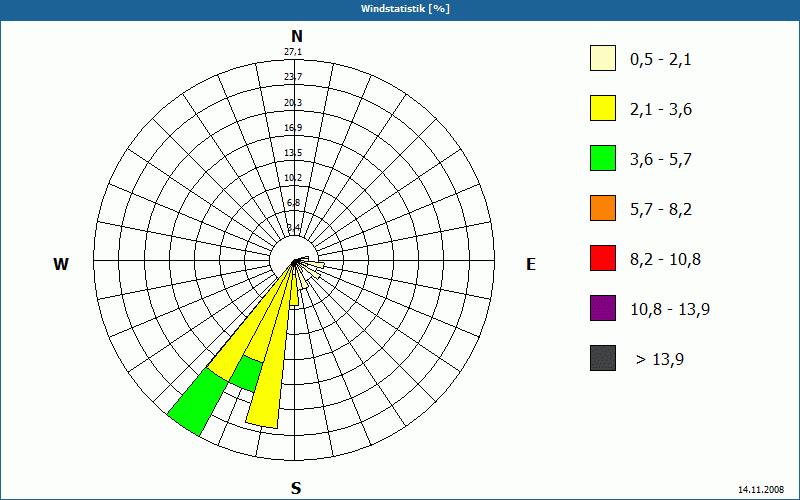Click the N compass label
This screenshot has width=800, height=500.
(297, 36)
